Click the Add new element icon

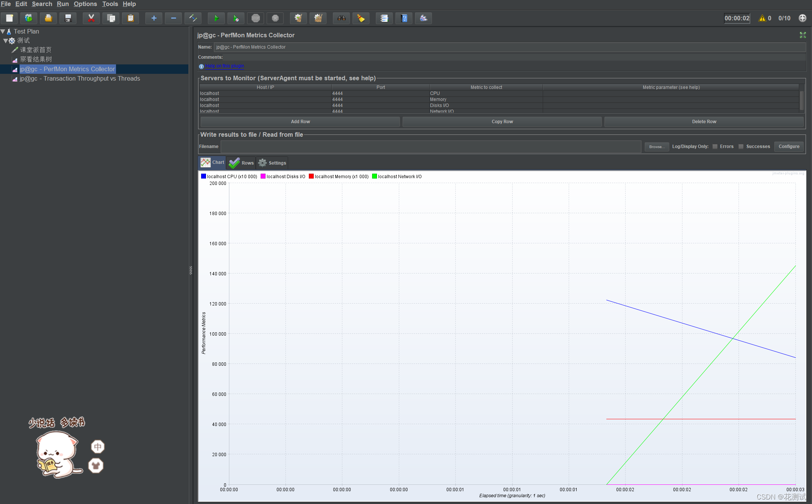154,18
